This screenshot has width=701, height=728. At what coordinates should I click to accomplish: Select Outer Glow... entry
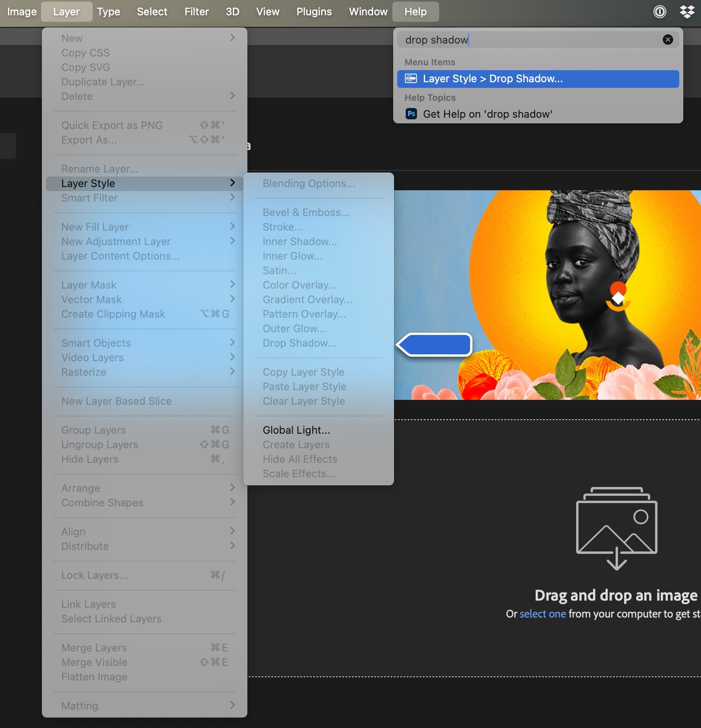(x=318, y=329)
